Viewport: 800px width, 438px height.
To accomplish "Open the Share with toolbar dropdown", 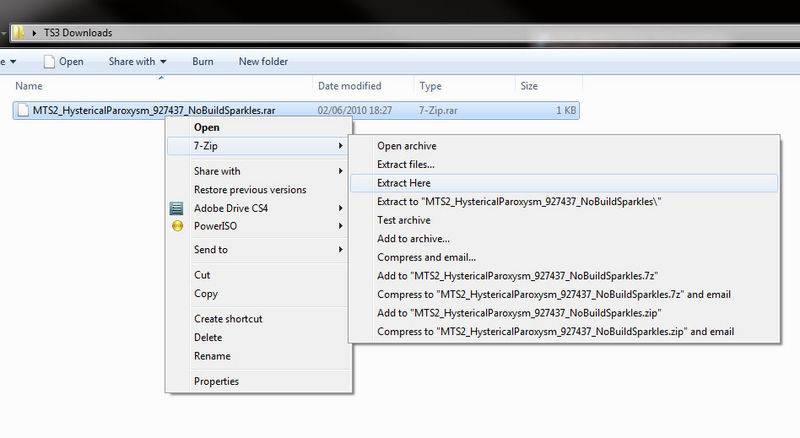I will pos(137,61).
